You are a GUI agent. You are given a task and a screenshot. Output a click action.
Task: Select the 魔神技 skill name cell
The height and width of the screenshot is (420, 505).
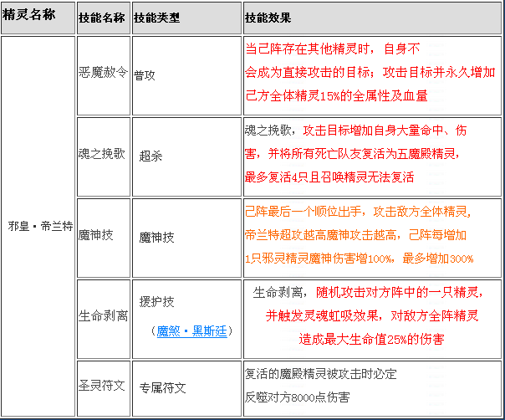tap(104, 238)
